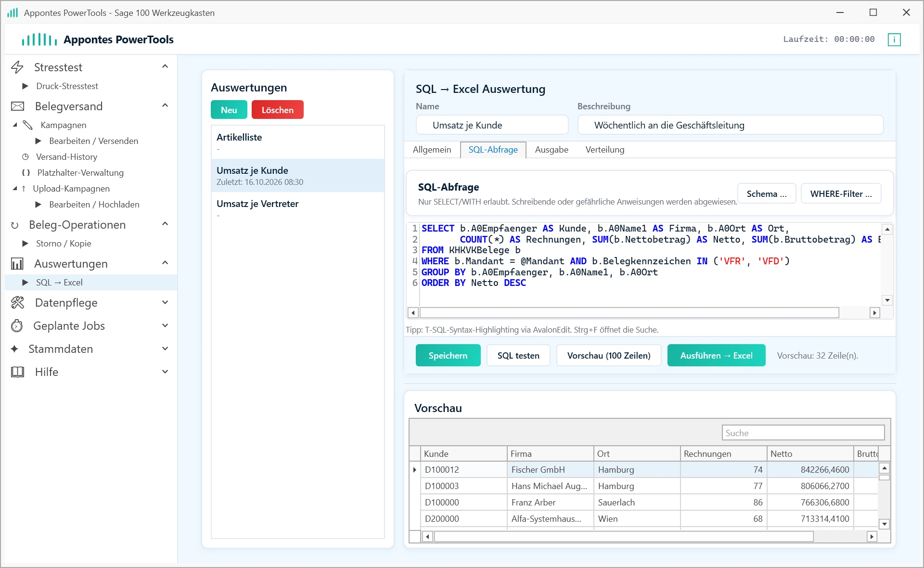Switch to the Allgemein tab

pos(432,150)
